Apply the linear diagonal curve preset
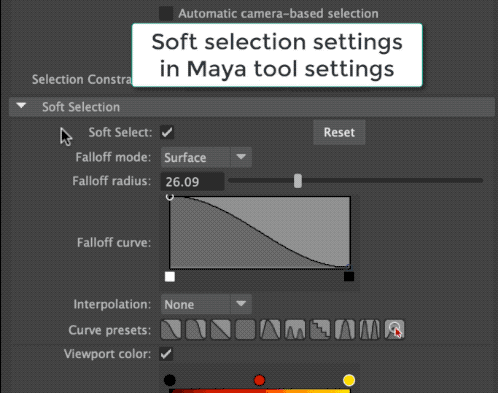 (x=220, y=330)
